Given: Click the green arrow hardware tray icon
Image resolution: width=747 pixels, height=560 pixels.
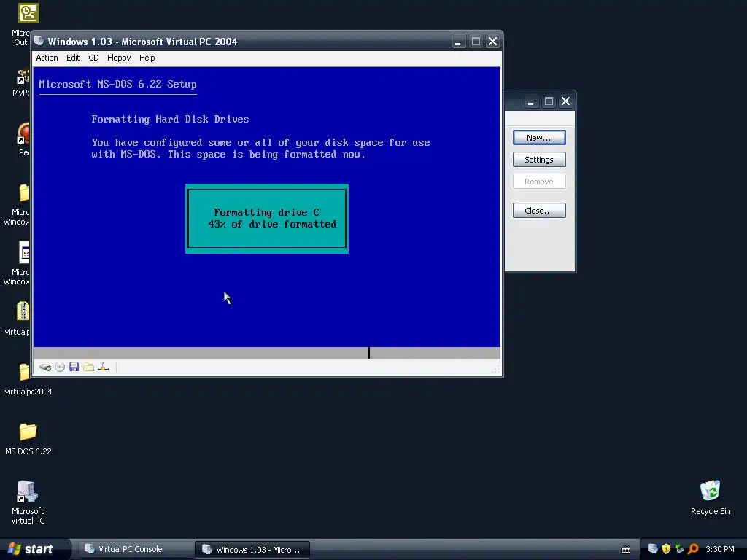Looking at the screenshot, I should coord(679,548).
